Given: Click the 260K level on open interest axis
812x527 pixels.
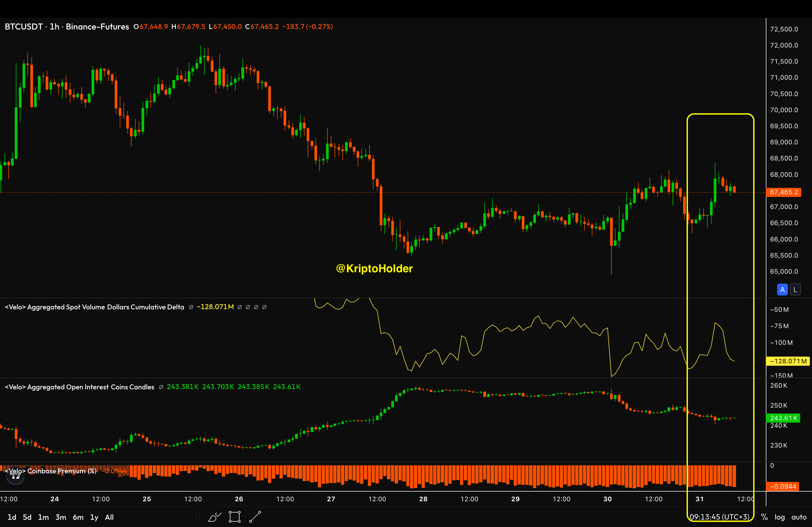Looking at the screenshot, I should pos(779,386).
